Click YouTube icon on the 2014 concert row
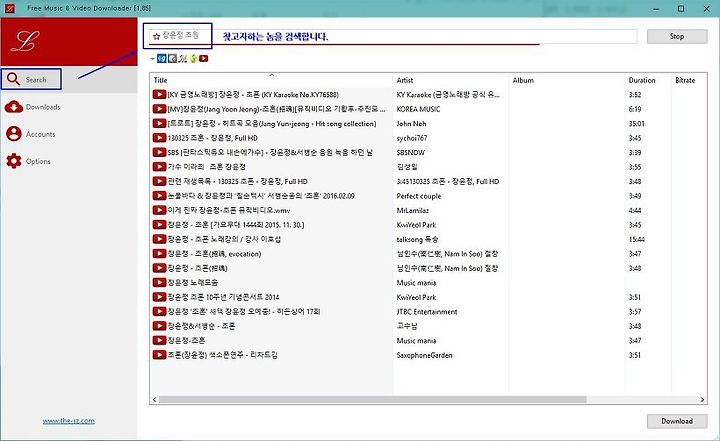 (159, 297)
